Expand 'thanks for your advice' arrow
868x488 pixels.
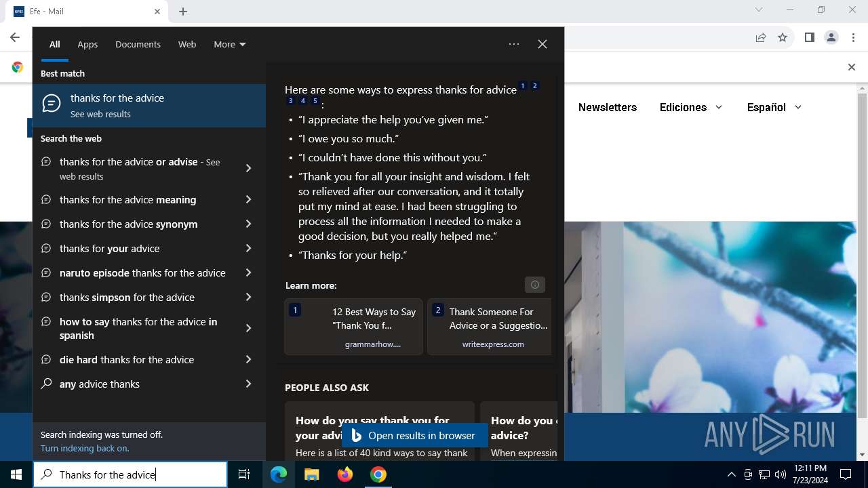248,249
